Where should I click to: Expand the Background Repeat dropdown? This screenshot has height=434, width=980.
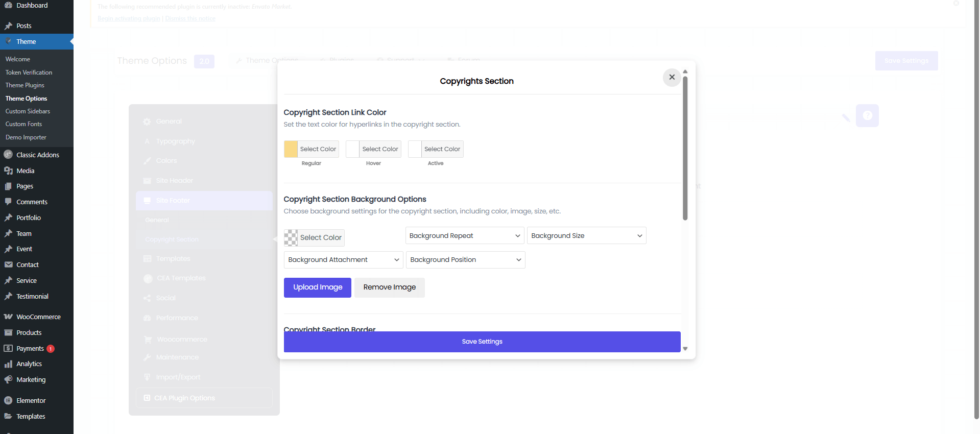pos(464,235)
